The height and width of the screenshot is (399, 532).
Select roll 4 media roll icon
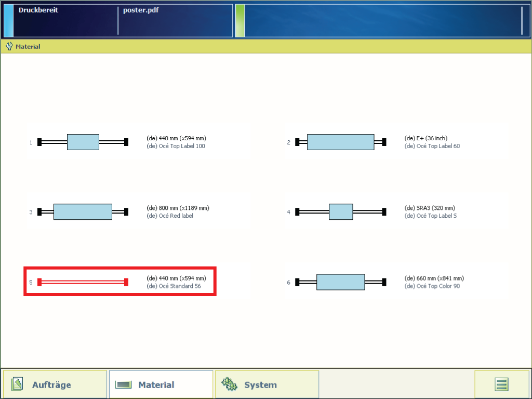pos(341,212)
